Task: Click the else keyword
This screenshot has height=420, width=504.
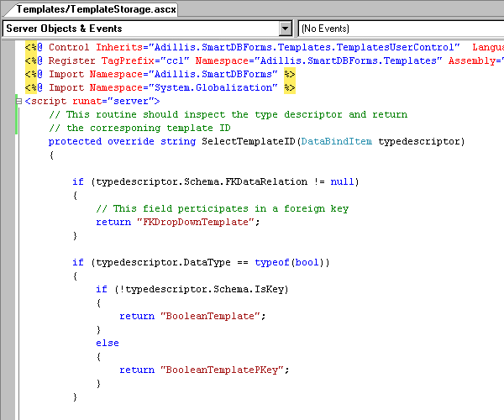Action: [x=108, y=344]
